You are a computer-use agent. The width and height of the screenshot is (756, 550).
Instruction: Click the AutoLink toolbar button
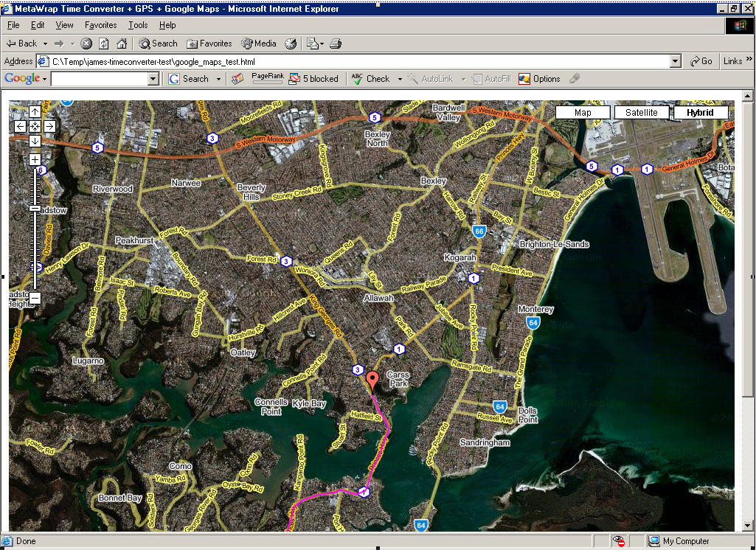[x=431, y=79]
